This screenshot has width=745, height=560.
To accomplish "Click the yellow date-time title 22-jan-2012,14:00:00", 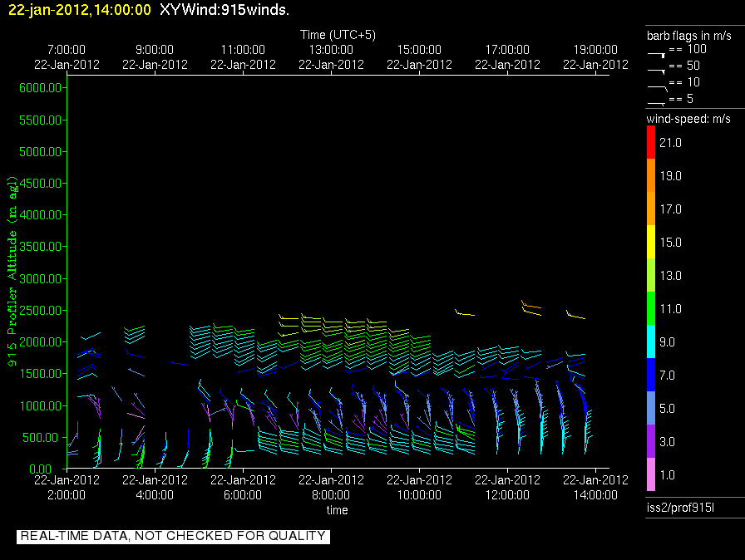I will 80,10.
